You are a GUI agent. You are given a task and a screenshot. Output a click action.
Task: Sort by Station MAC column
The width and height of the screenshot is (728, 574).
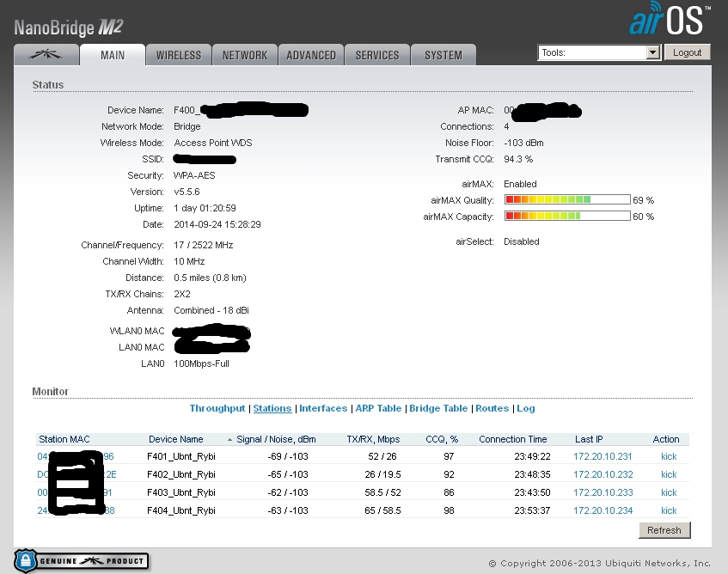coord(64,439)
